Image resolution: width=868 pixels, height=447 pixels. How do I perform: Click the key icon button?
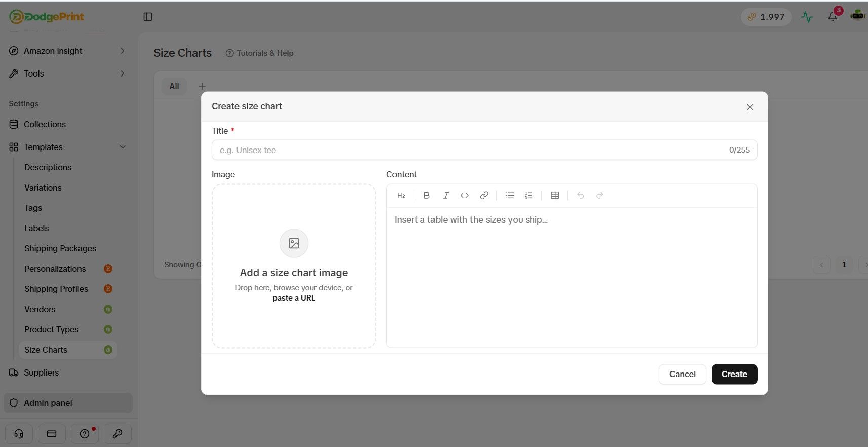tap(117, 434)
